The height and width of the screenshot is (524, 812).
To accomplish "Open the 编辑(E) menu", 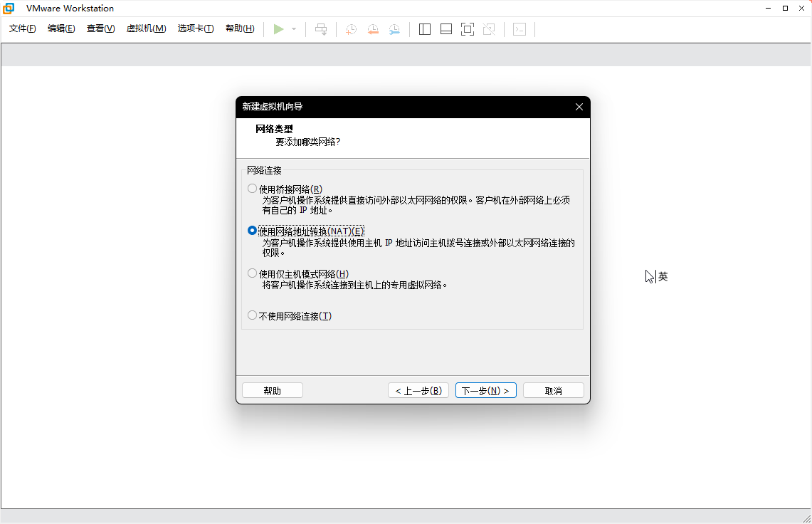I will point(61,28).
